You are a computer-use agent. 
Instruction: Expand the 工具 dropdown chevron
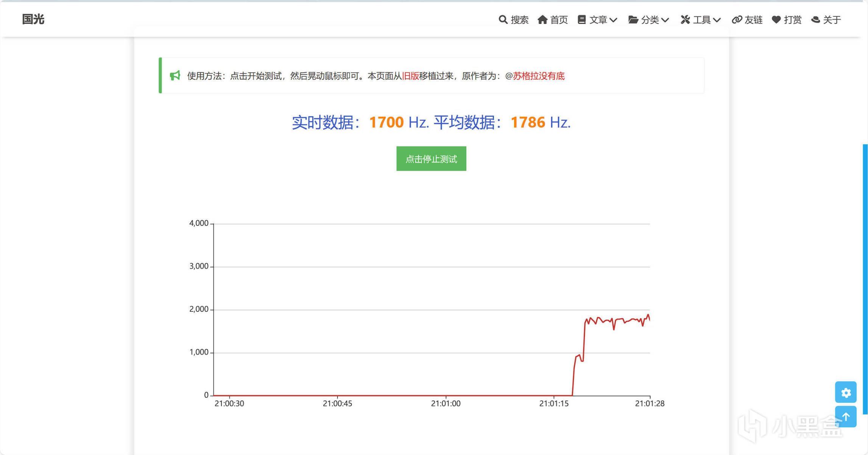(x=717, y=20)
